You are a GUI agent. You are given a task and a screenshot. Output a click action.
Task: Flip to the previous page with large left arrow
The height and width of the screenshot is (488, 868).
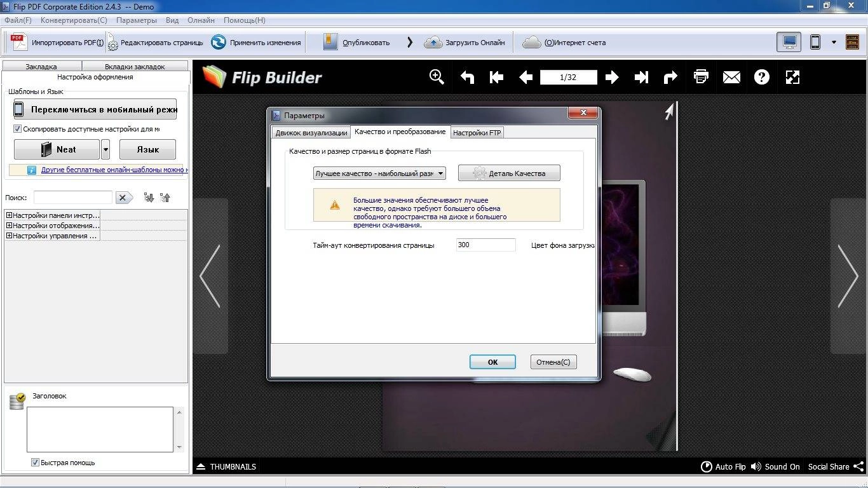coord(210,276)
